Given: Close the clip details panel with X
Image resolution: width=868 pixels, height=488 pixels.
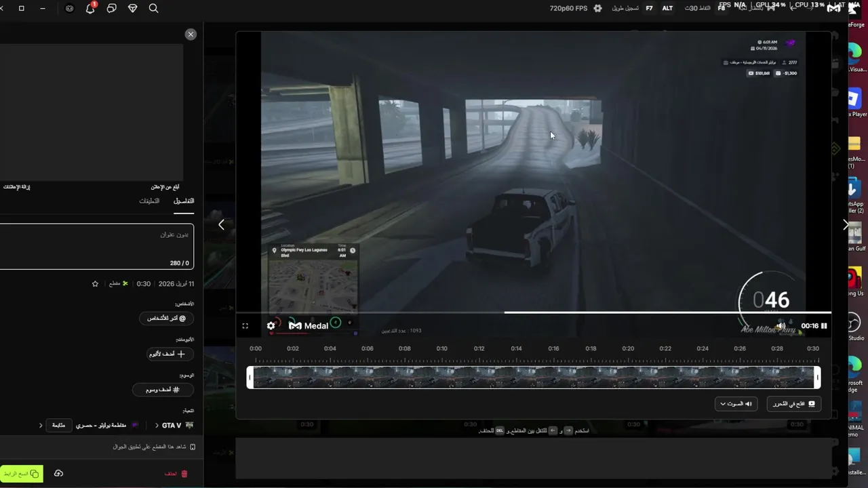Looking at the screenshot, I should 191,34.
